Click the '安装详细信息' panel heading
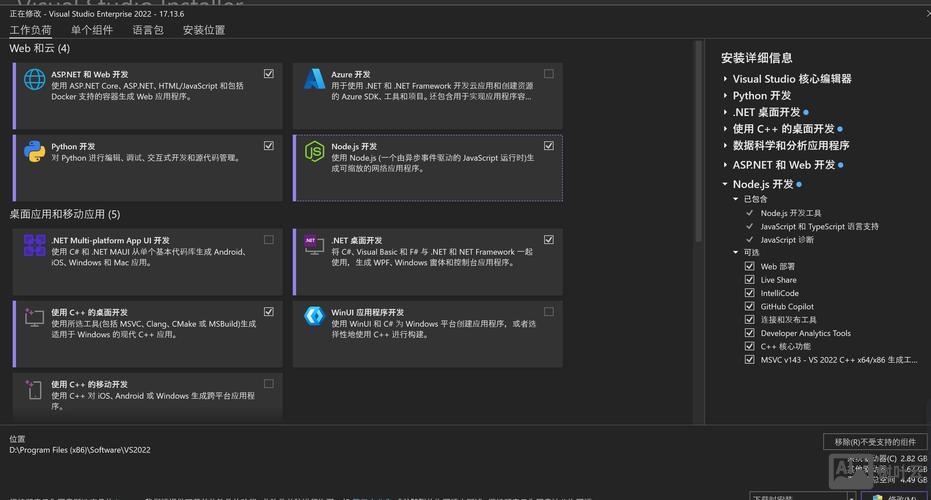Image resolution: width=931 pixels, height=500 pixels. 756,58
